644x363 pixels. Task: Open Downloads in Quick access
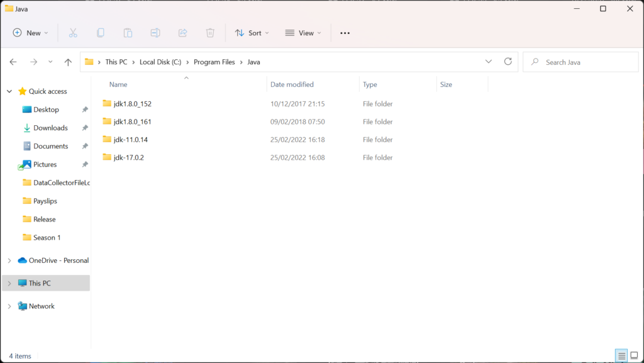(x=50, y=128)
